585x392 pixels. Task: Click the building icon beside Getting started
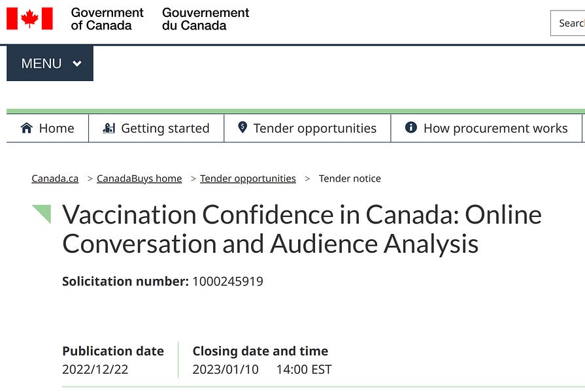pyautogui.click(x=109, y=127)
